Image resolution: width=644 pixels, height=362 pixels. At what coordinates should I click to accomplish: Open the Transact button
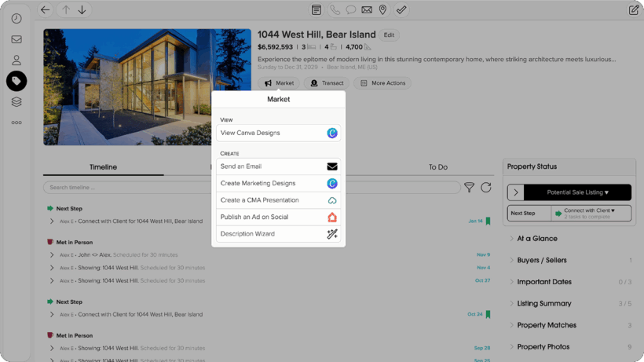327,83
